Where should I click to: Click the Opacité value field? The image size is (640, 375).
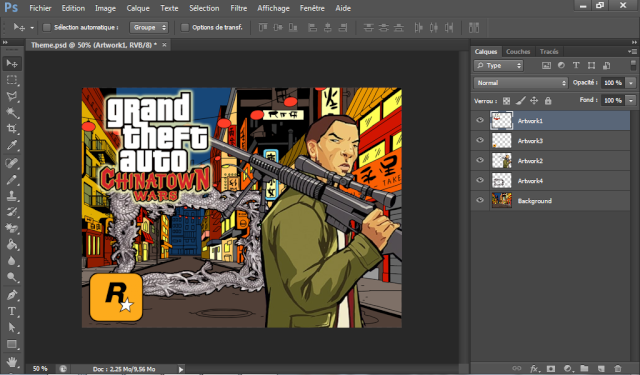(613, 83)
